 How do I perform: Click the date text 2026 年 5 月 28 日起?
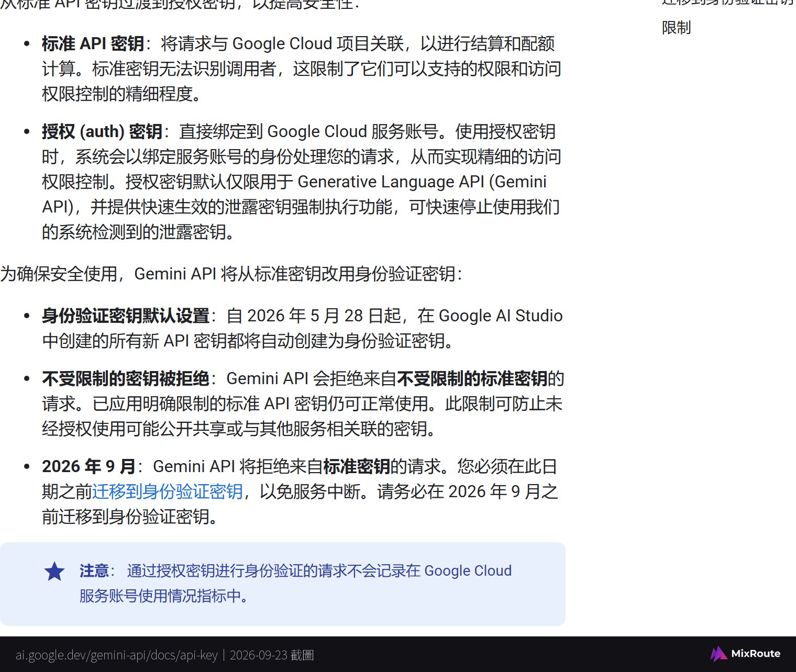point(324,316)
